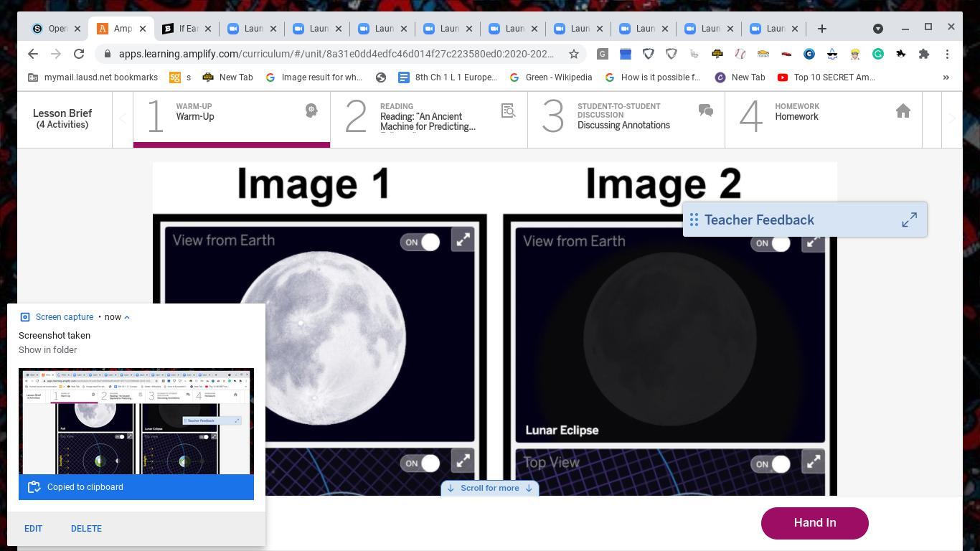The image size is (980, 551).
Task: Delete the captured screenshot
Action: (86, 529)
